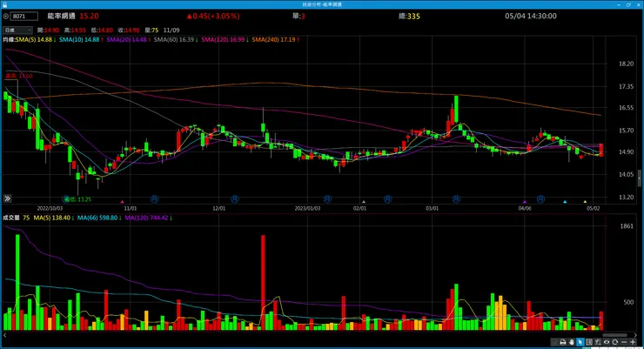Click the monthly marker icon after 02/01

point(387,199)
